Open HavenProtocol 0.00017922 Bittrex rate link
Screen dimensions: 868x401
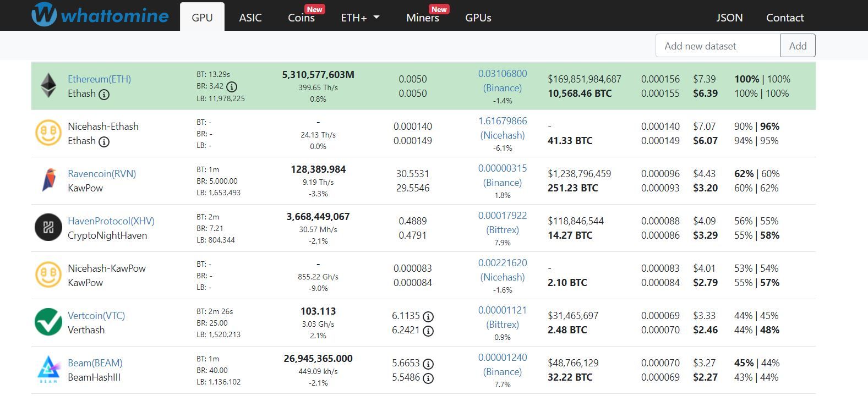[503, 222]
